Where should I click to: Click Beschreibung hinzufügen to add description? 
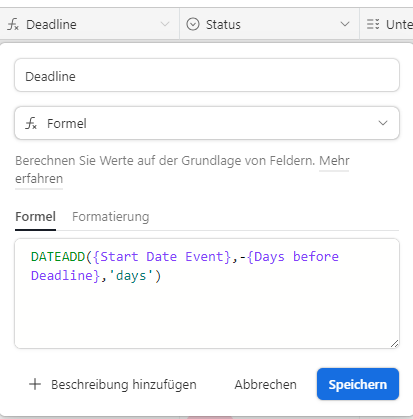tap(124, 384)
